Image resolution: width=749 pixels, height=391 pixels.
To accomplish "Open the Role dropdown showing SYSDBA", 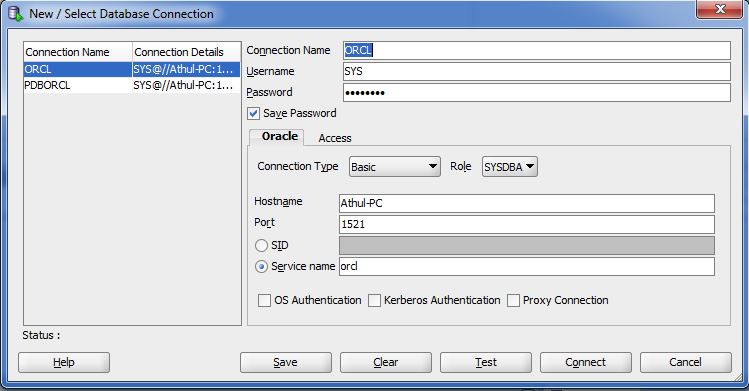I will pos(510,167).
